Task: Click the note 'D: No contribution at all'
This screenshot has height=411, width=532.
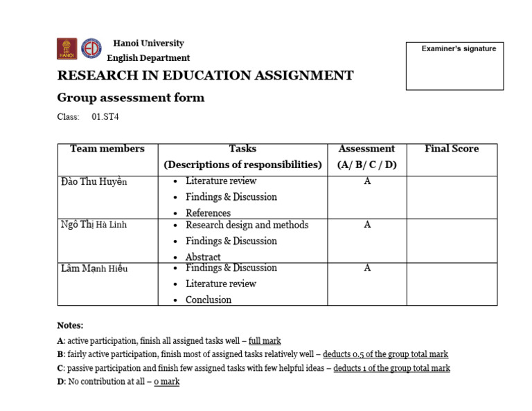Action: 118,382
